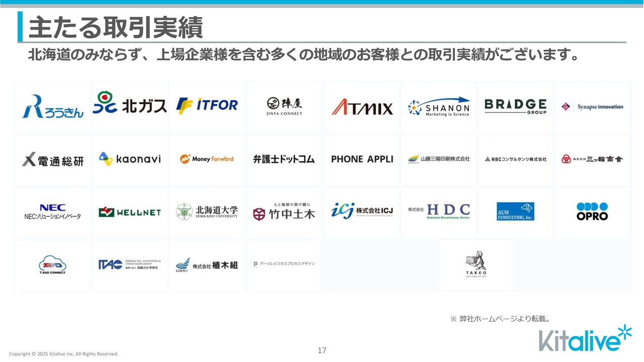This screenshot has width=644, height=362.
Task: Click the NBCコンサルタンツ株式会社 logo
Action: (x=516, y=159)
